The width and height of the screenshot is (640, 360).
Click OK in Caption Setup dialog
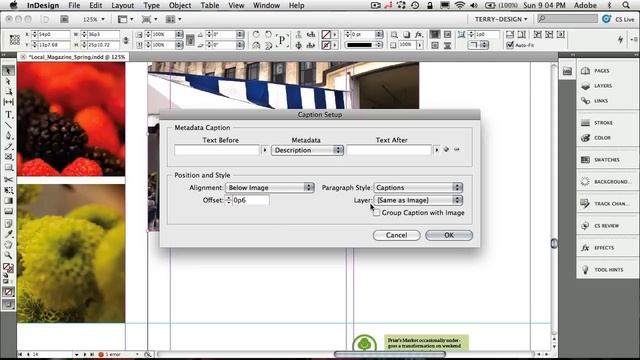[x=449, y=235]
